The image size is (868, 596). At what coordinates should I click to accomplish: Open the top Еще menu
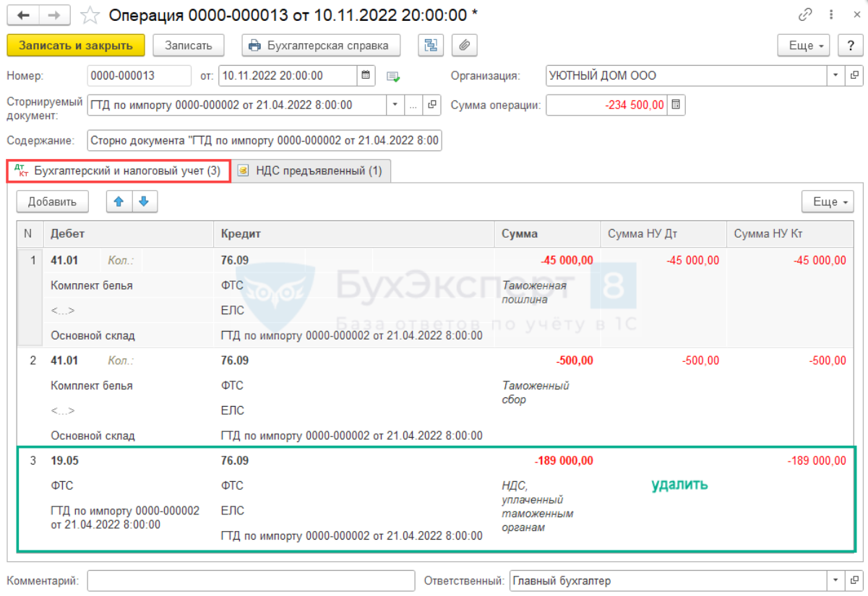805,45
